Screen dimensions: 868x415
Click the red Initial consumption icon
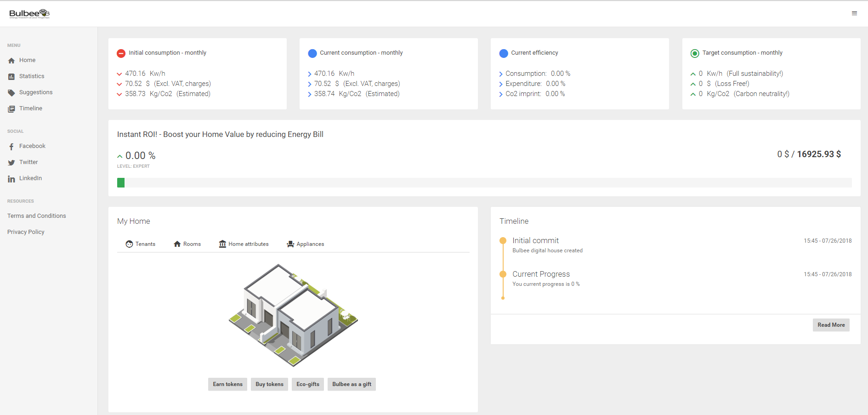(121, 53)
